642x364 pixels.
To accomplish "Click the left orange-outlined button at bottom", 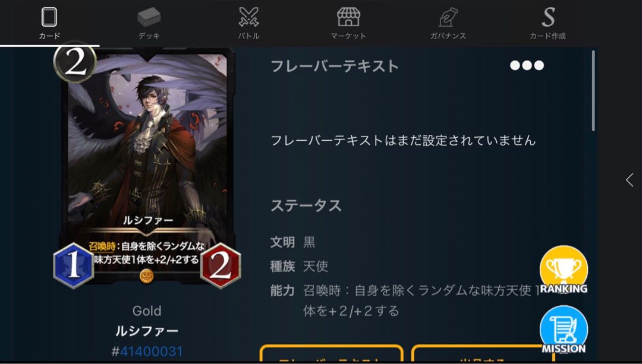I will 331,354.
